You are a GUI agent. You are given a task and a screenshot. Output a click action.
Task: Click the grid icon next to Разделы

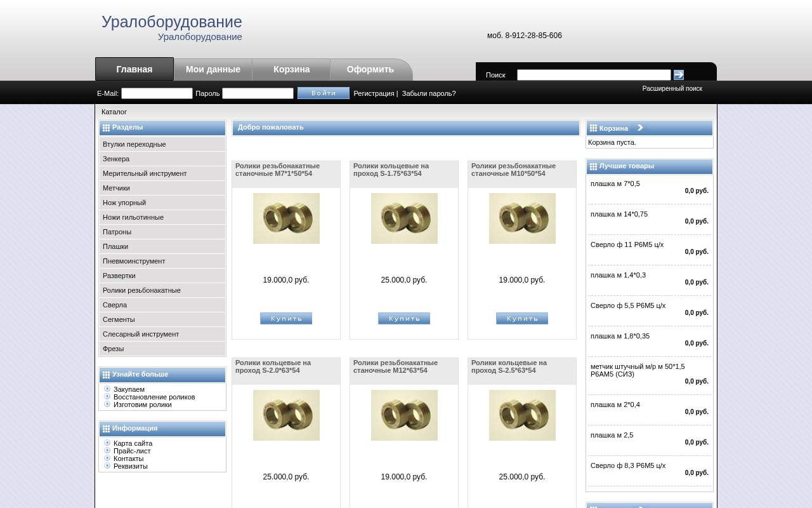click(x=106, y=128)
